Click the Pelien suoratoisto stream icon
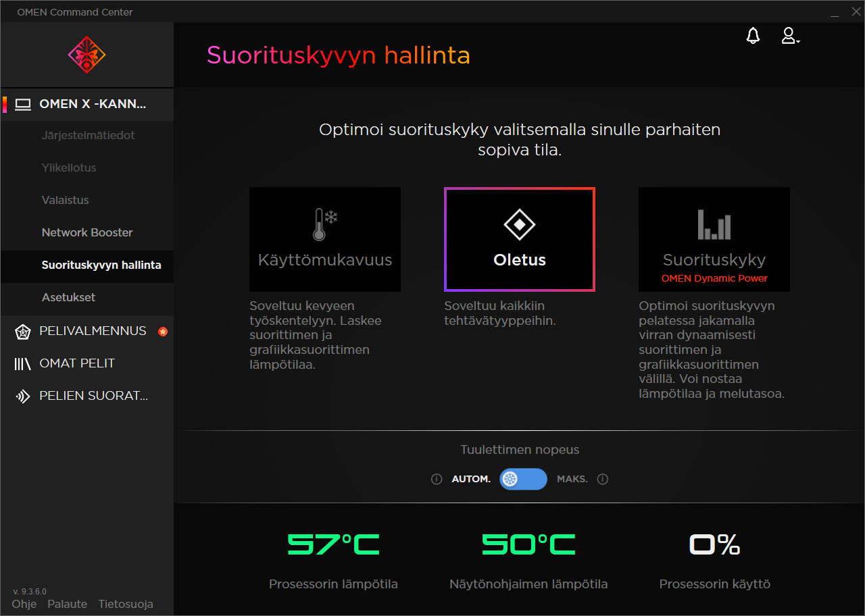This screenshot has width=865, height=616. tap(23, 396)
